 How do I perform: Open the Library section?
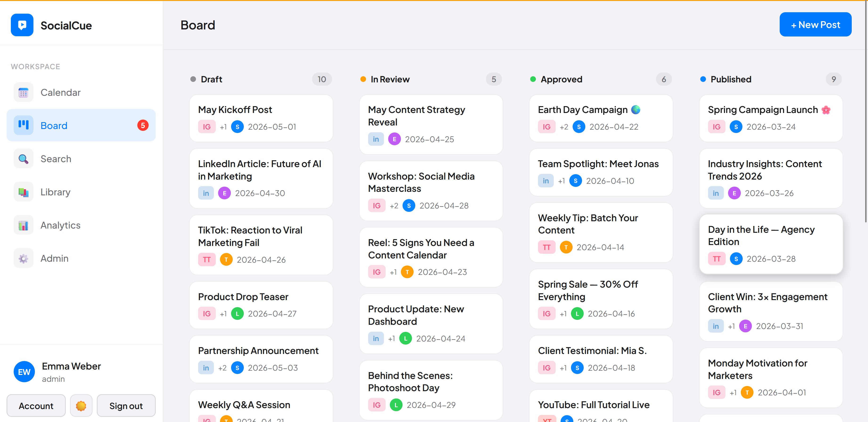(23, 191)
